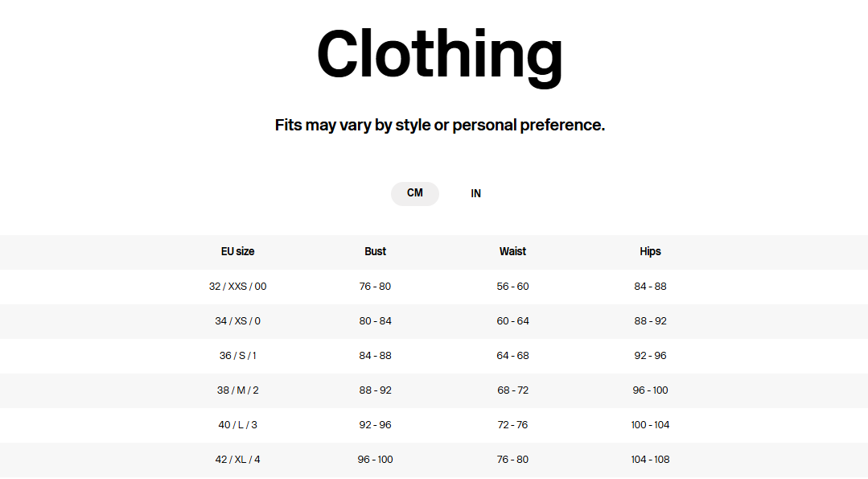Click the Bust column header
This screenshot has width=868, height=479.
point(375,251)
